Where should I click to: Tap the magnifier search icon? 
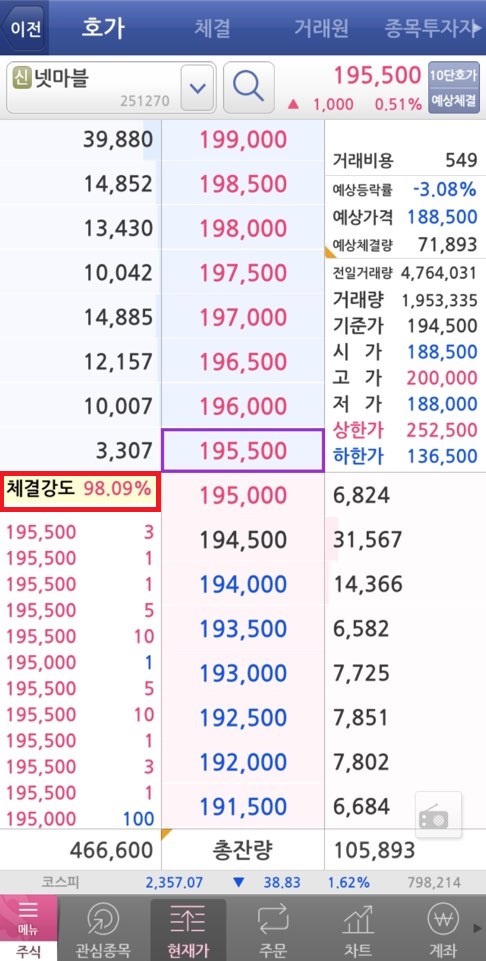pos(248,88)
